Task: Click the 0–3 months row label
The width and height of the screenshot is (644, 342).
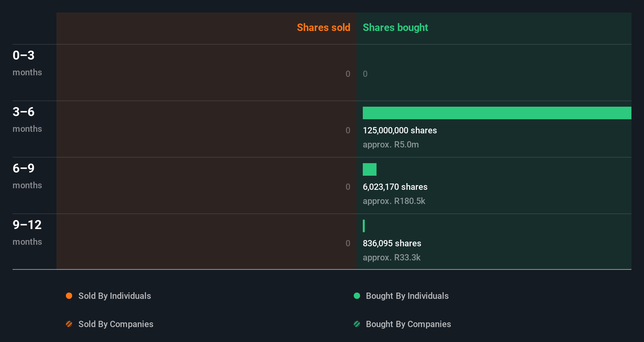Action: pos(27,63)
